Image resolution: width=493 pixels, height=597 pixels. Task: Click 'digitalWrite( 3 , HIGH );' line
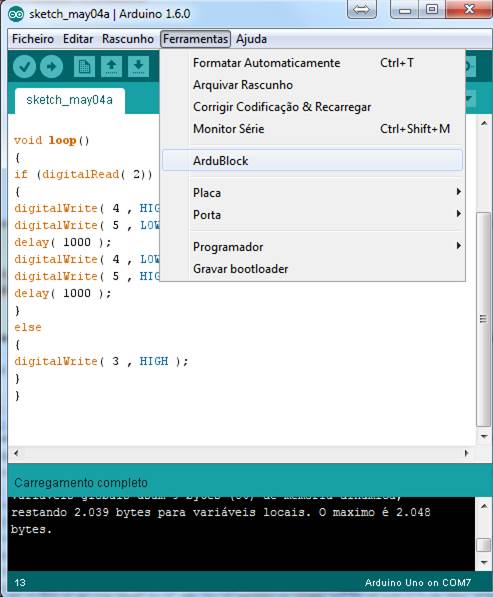pyautogui.click(x=101, y=361)
